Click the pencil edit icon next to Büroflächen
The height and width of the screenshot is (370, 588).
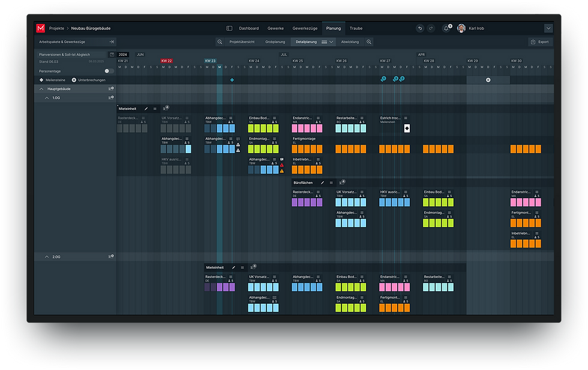pyautogui.click(x=322, y=182)
